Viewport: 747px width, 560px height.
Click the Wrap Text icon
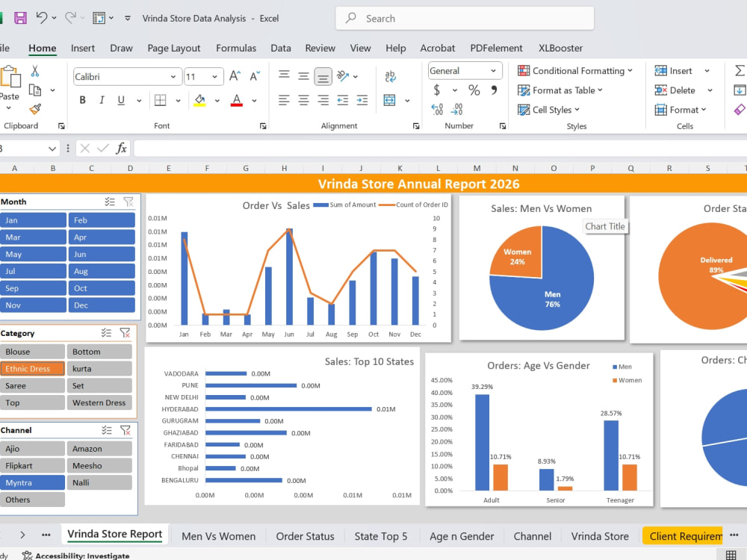tap(390, 76)
